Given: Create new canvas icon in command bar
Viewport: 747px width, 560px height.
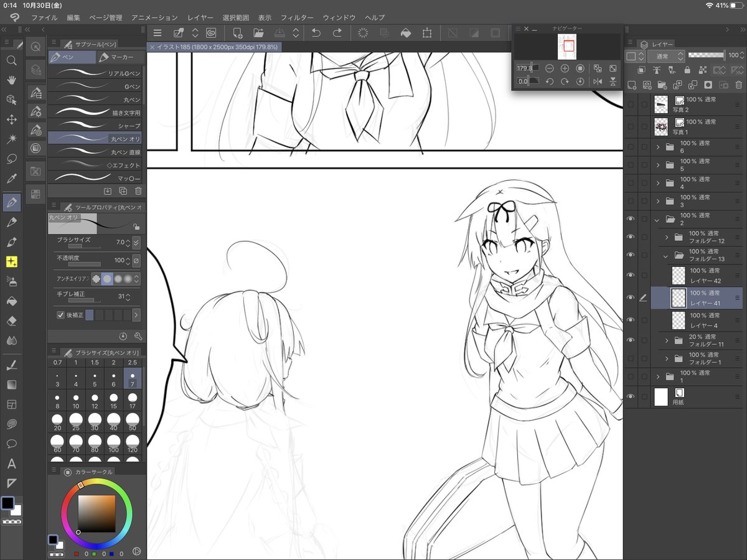Looking at the screenshot, I should point(237,33).
